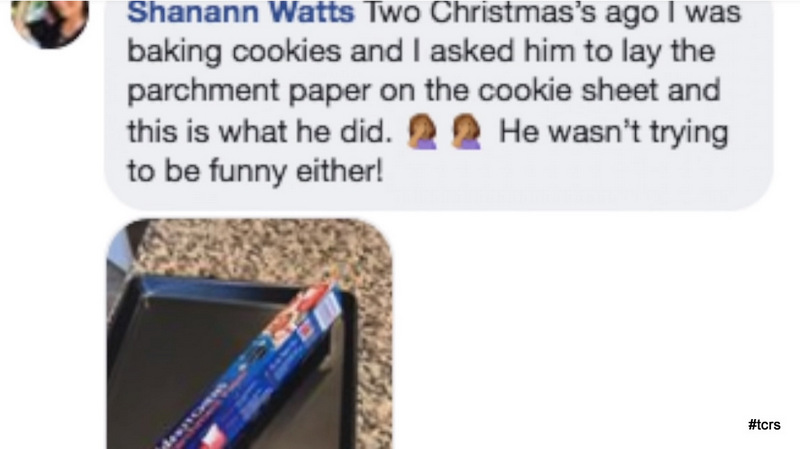Screen dimensions: 800x449
Task: Click the word "Christmas's" in the comment
Action: (513, 12)
